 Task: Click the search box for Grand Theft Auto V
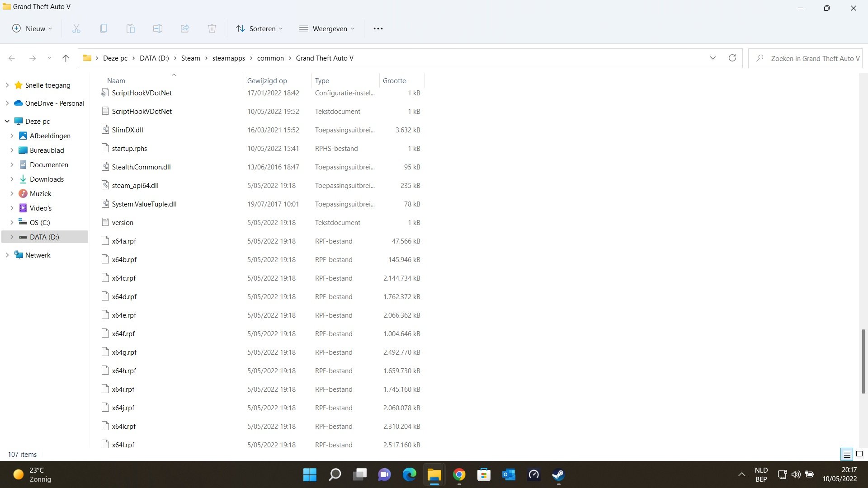pyautogui.click(x=809, y=58)
